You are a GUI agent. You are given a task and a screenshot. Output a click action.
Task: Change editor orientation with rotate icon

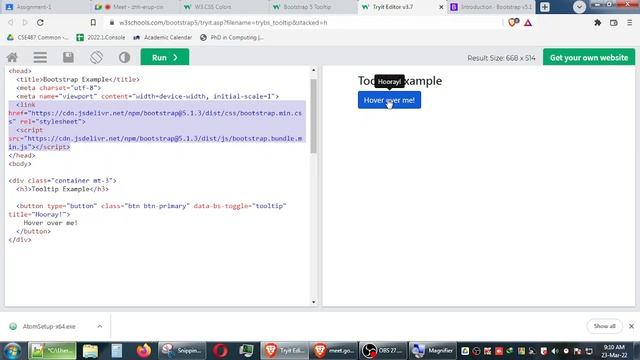[x=96, y=58]
